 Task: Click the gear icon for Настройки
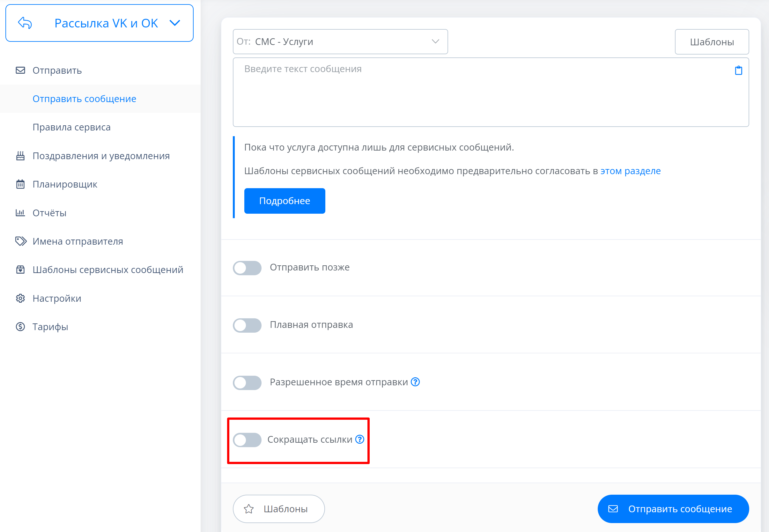20,298
